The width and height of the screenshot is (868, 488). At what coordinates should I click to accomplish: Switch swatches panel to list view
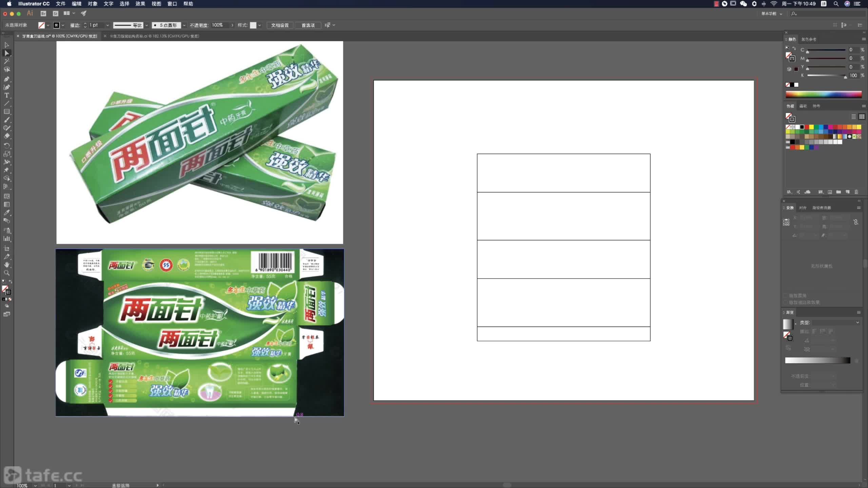tap(853, 117)
